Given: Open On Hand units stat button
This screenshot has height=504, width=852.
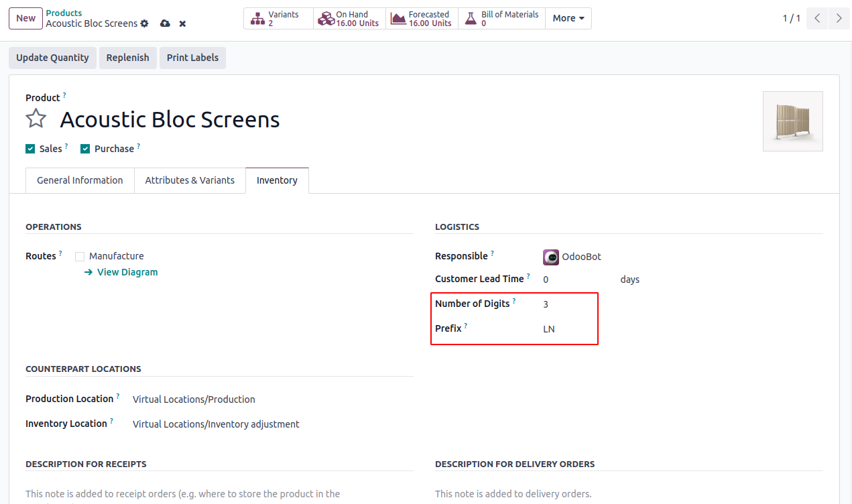Looking at the screenshot, I should pyautogui.click(x=349, y=18).
